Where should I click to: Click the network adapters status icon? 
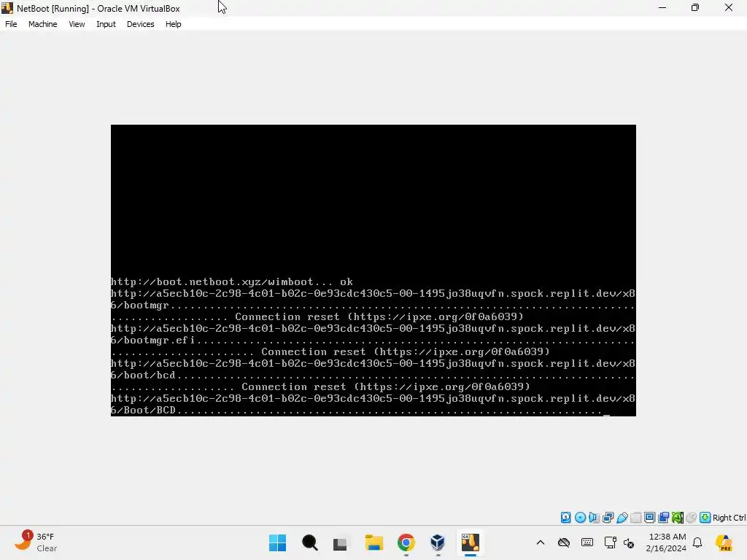[x=608, y=518]
